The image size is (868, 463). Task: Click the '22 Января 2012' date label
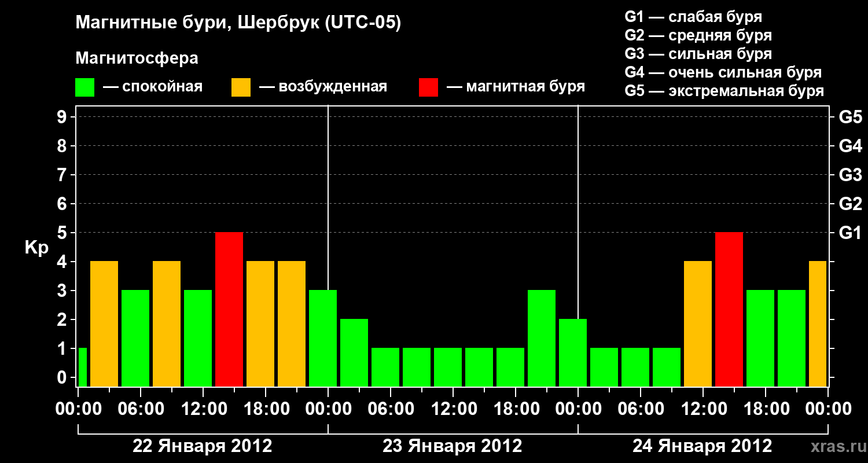(203, 446)
